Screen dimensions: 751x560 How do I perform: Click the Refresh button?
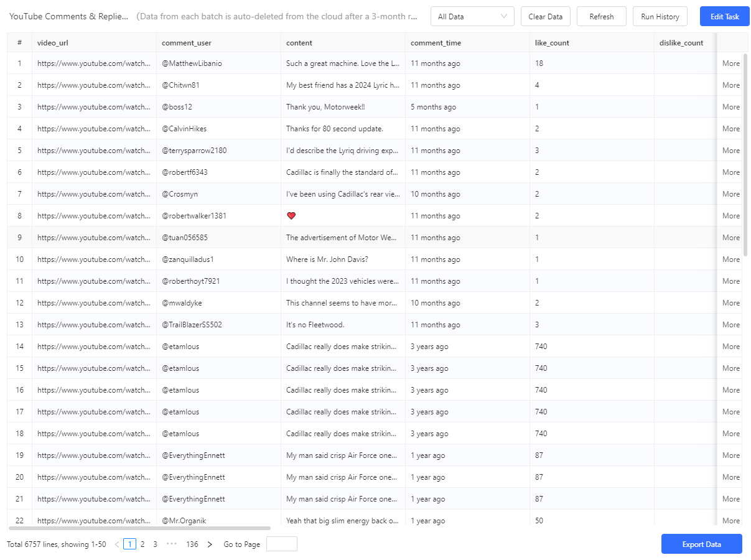click(x=601, y=17)
